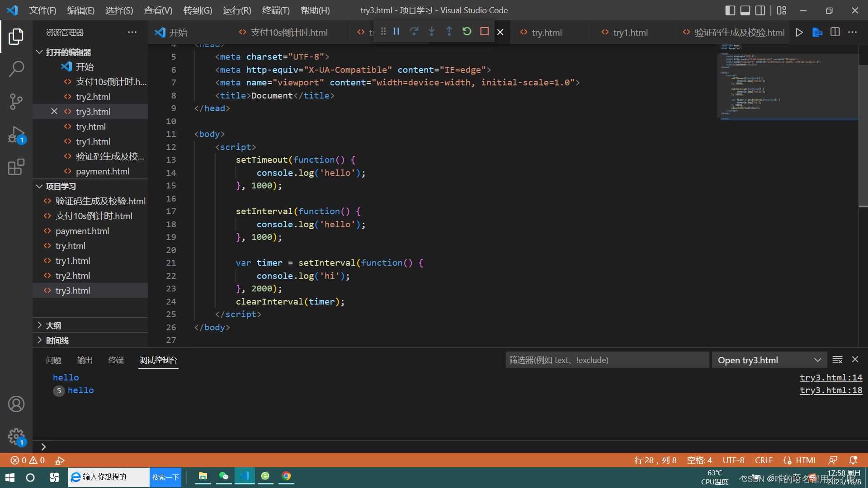Open the 运行(R) menu

coord(237,10)
